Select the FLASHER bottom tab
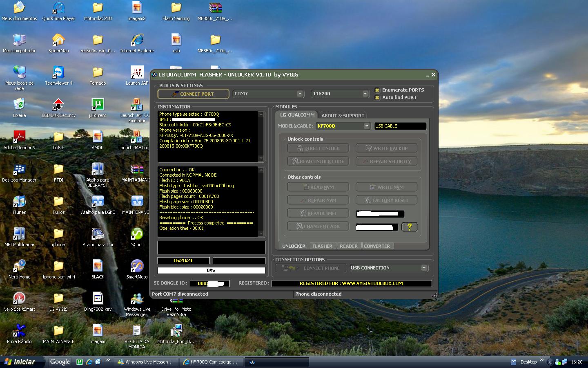Image resolution: width=588 pixels, height=368 pixels. [x=322, y=246]
